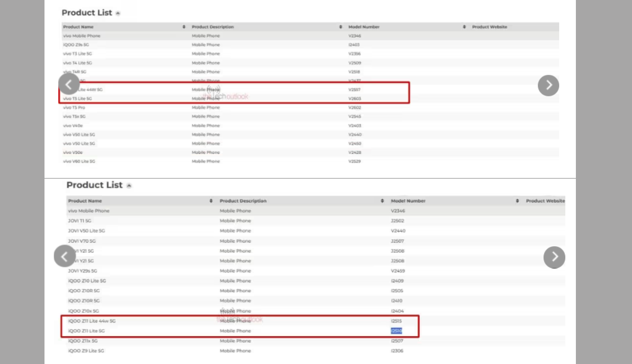Collapse the upper Product List caret
The height and width of the screenshot is (364, 632).
(x=118, y=13)
